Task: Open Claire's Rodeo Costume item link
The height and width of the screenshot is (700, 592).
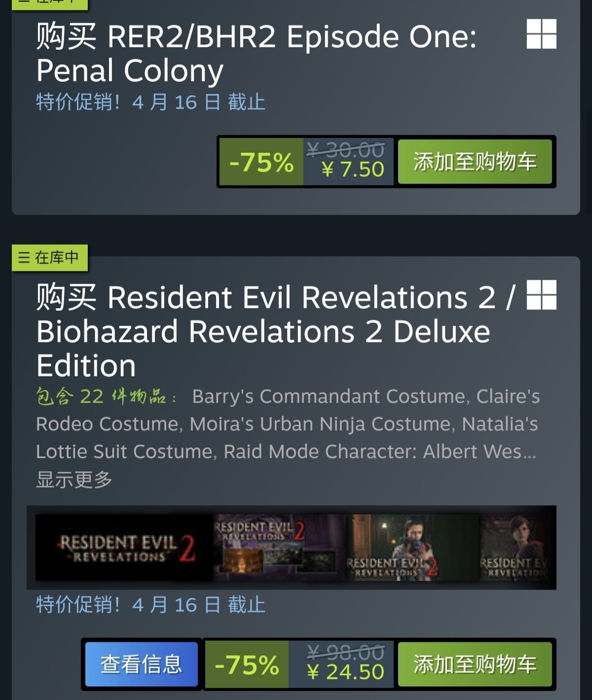Action: point(508,396)
